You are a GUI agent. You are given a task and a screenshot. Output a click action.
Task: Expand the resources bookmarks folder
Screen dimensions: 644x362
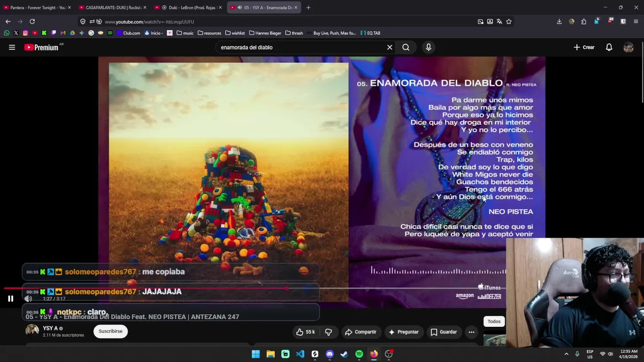tap(209, 33)
